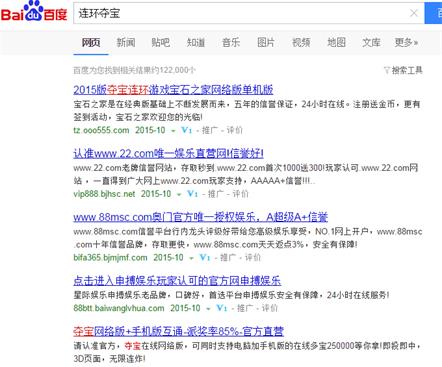
Task: Click V1 credit badge on vip888.bjhsc.net result
Action: coord(193,194)
